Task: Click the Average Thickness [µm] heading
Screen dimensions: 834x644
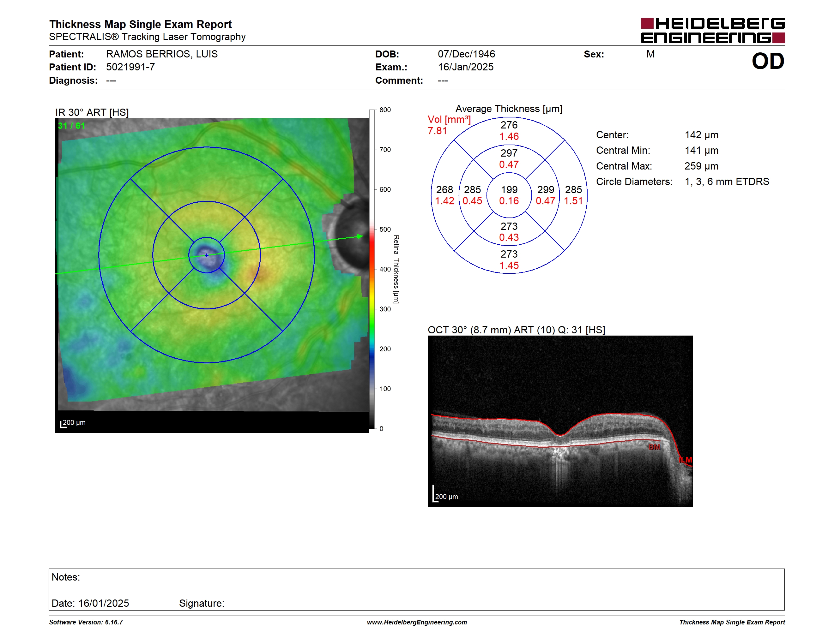Action: click(509, 109)
